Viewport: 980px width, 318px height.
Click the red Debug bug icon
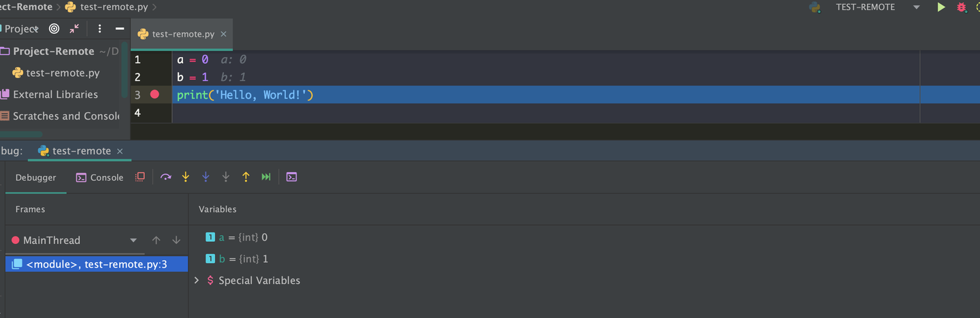click(962, 7)
